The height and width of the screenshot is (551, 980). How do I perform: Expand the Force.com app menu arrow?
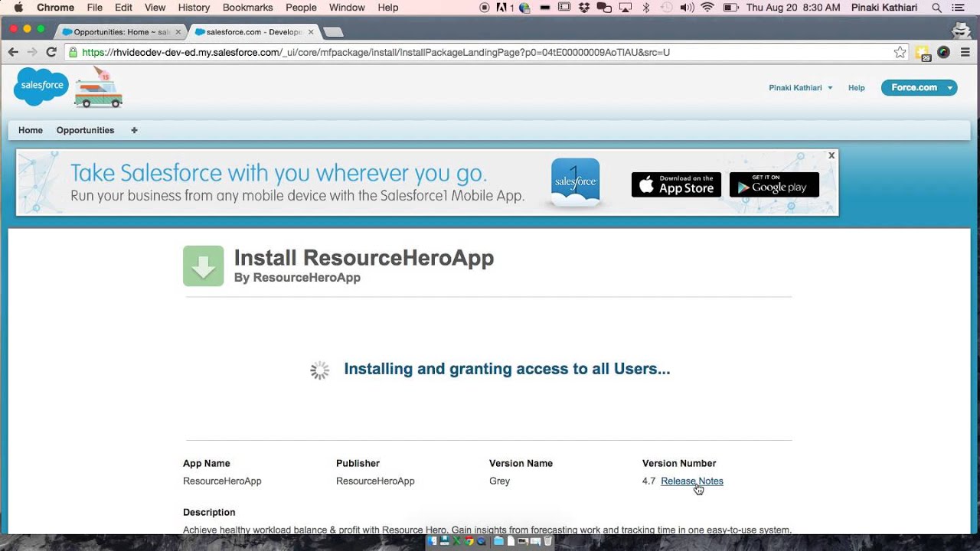tap(950, 88)
